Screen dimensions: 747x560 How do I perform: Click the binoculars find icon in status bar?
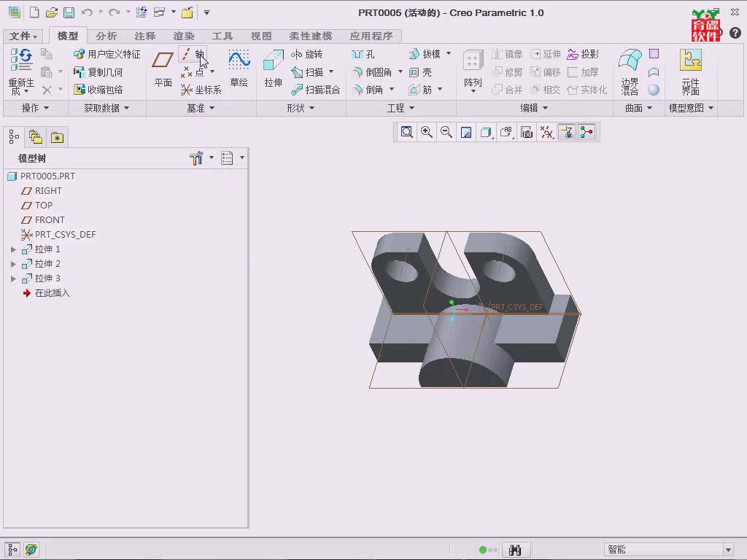coord(515,550)
